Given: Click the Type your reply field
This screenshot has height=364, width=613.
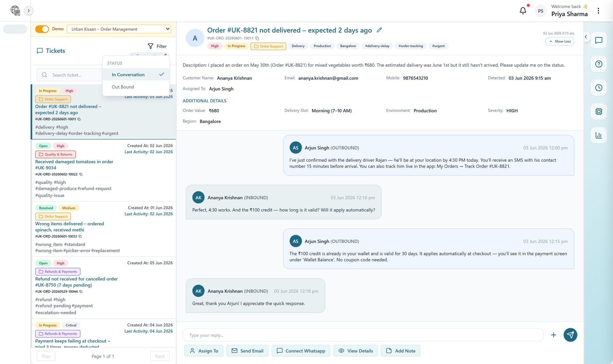Looking at the screenshot, I should coord(363,335).
